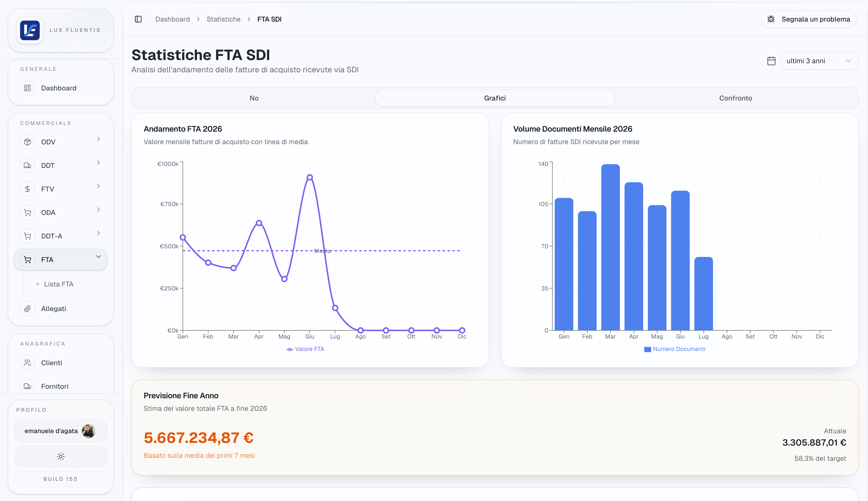Click the Apr data point on FTA line

(259, 223)
